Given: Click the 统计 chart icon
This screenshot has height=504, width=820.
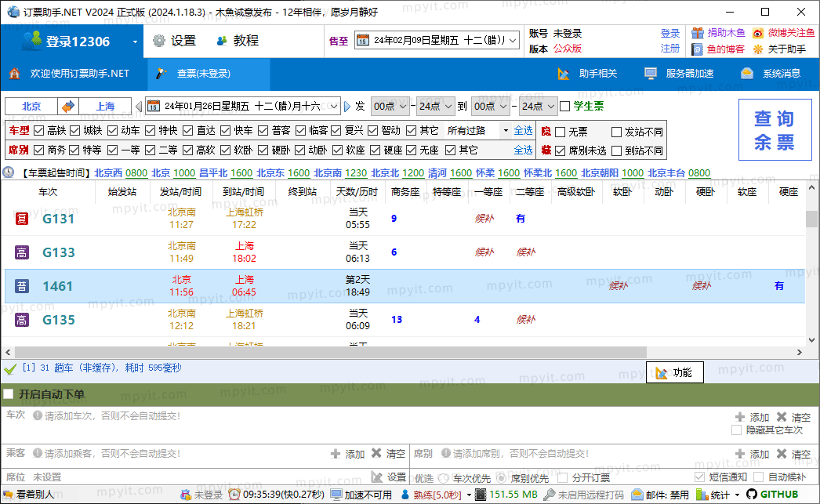Looking at the screenshot, I should click(x=702, y=495).
